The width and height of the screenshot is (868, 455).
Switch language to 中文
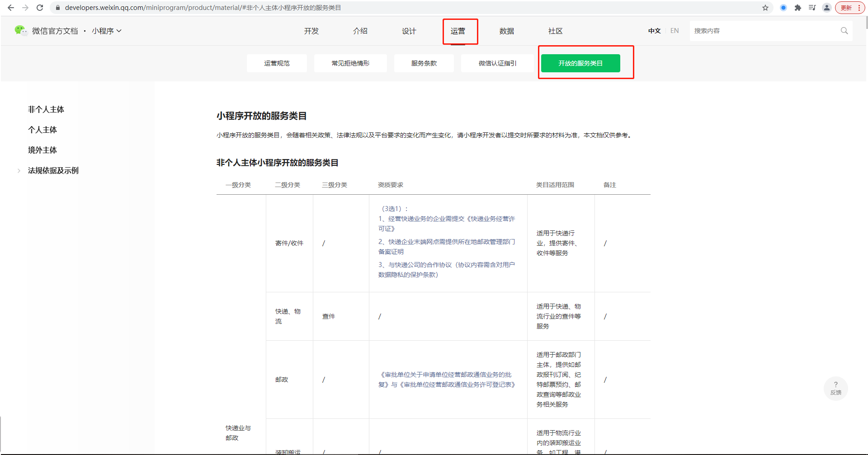[x=654, y=31]
